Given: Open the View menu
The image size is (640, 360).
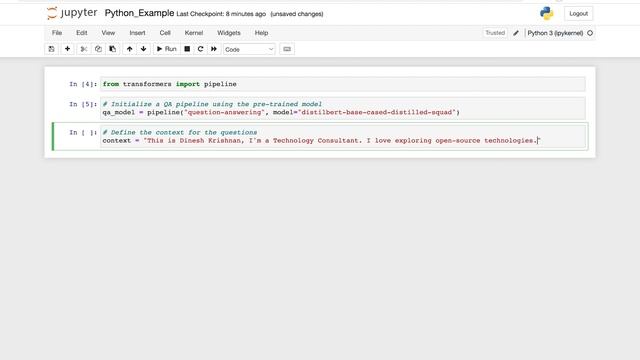Looking at the screenshot, I should pyautogui.click(x=108, y=33).
